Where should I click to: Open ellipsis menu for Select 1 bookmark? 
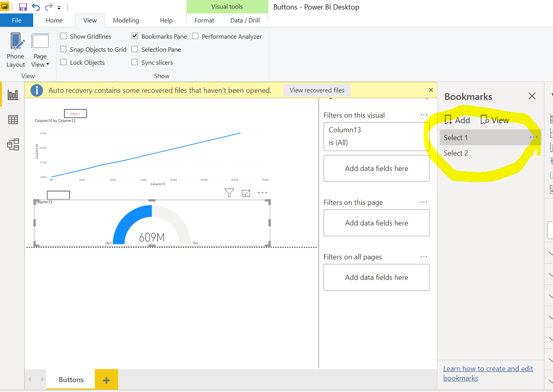[x=533, y=137]
